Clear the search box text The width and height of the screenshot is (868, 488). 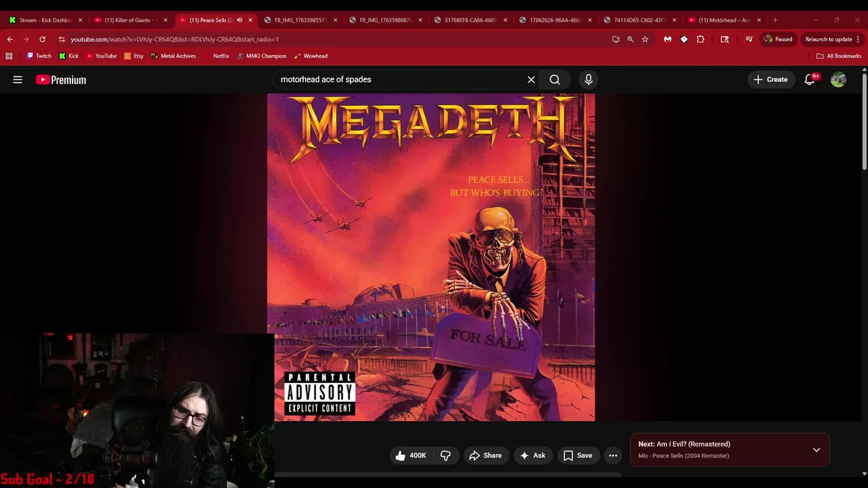531,79
